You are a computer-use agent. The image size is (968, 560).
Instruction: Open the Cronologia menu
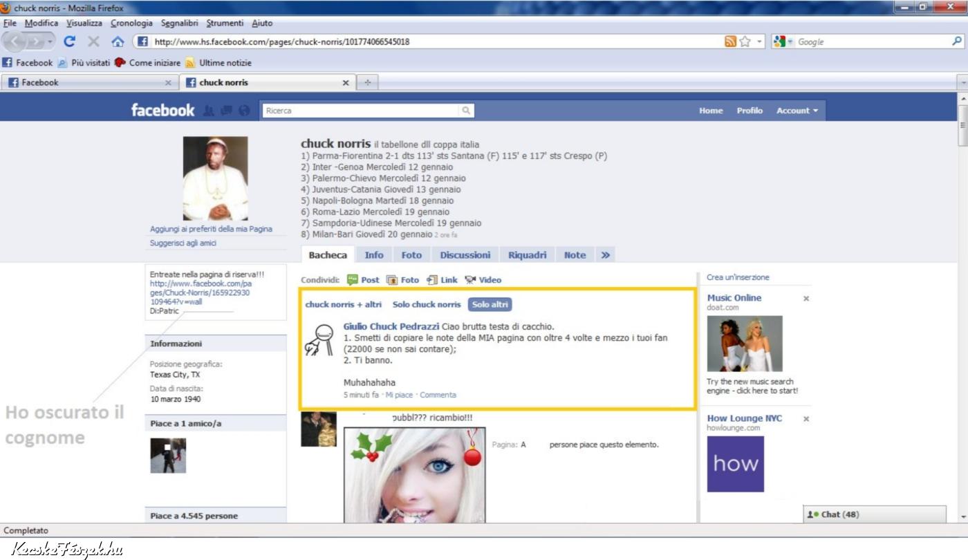pyautogui.click(x=131, y=23)
